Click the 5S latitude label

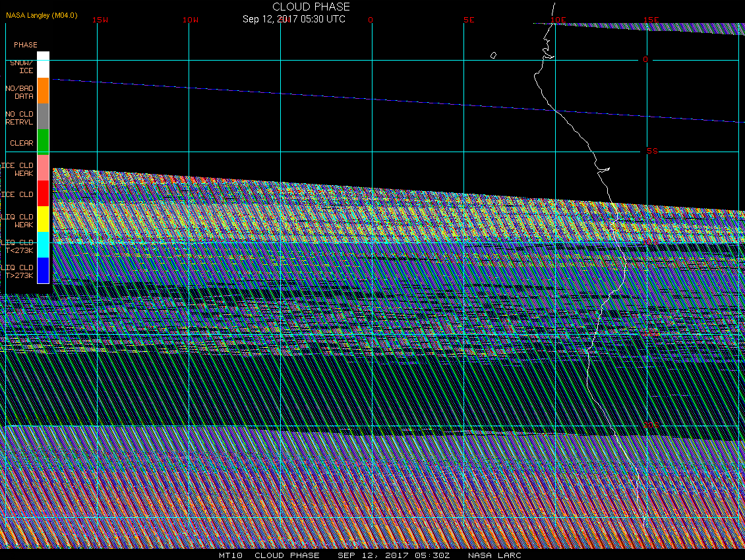click(x=652, y=151)
